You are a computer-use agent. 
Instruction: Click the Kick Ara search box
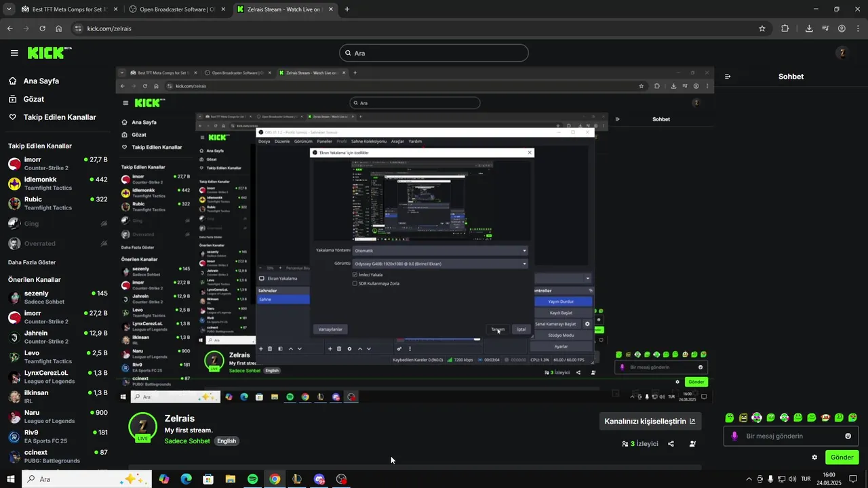tap(434, 53)
